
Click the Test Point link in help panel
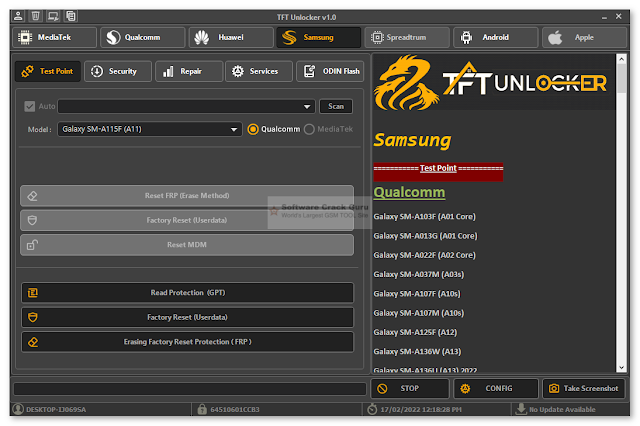[438, 168]
